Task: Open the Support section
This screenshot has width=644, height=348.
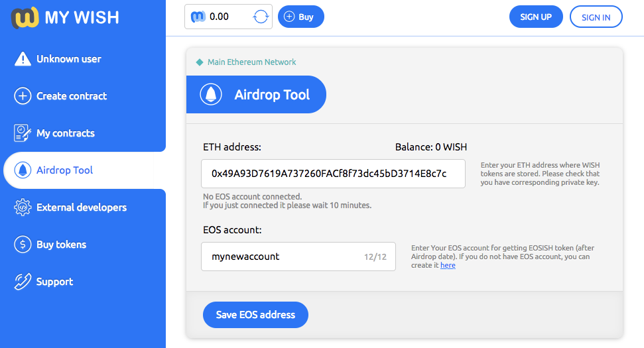Action: [x=83, y=282]
